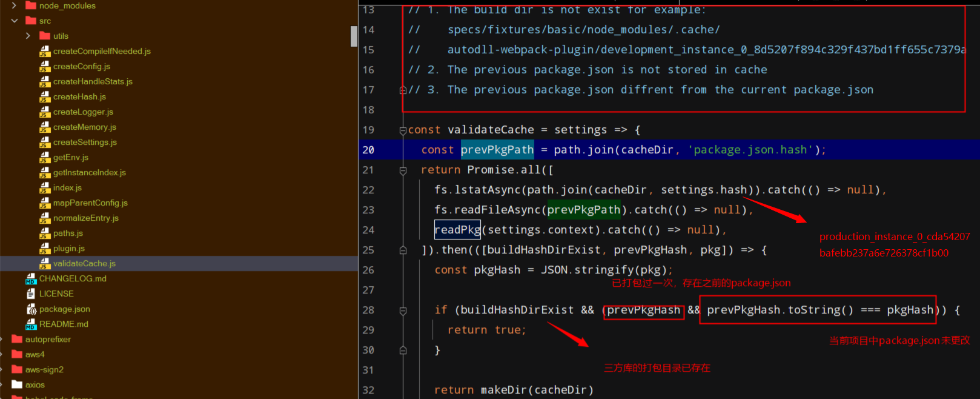Click line number 32 in the gutter
Screen dimensions: 980x399
[368, 390]
